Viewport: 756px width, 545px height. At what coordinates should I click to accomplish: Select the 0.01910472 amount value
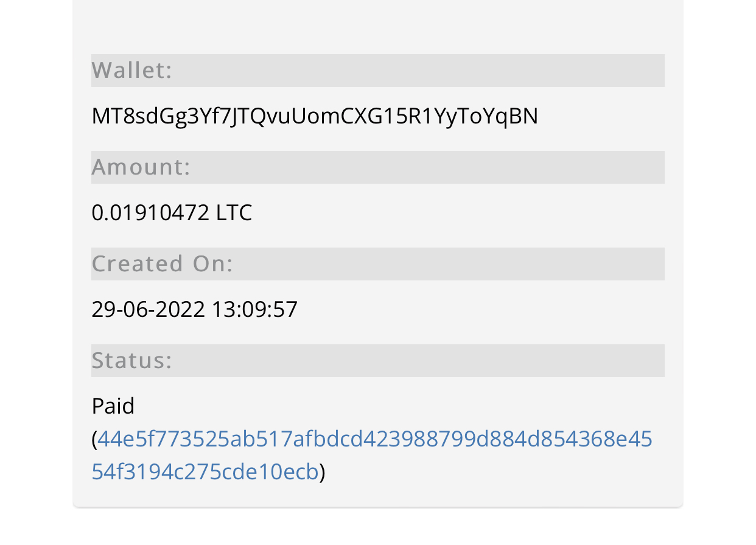(150, 213)
